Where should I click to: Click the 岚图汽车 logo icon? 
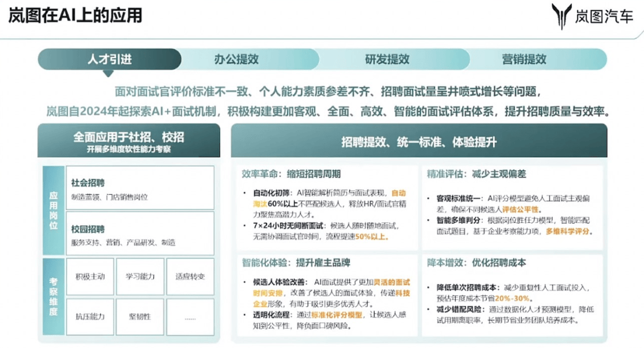pyautogui.click(x=561, y=17)
